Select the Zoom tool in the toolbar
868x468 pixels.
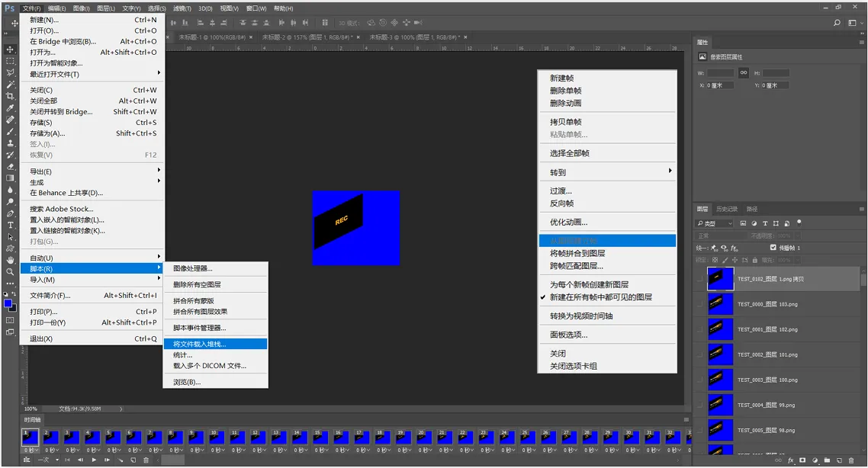[x=10, y=271]
